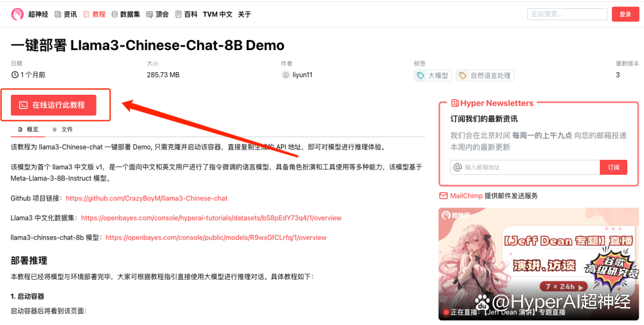The image size is (644, 325).
Task: Open the 关于 navigation item
Action: 244,14
